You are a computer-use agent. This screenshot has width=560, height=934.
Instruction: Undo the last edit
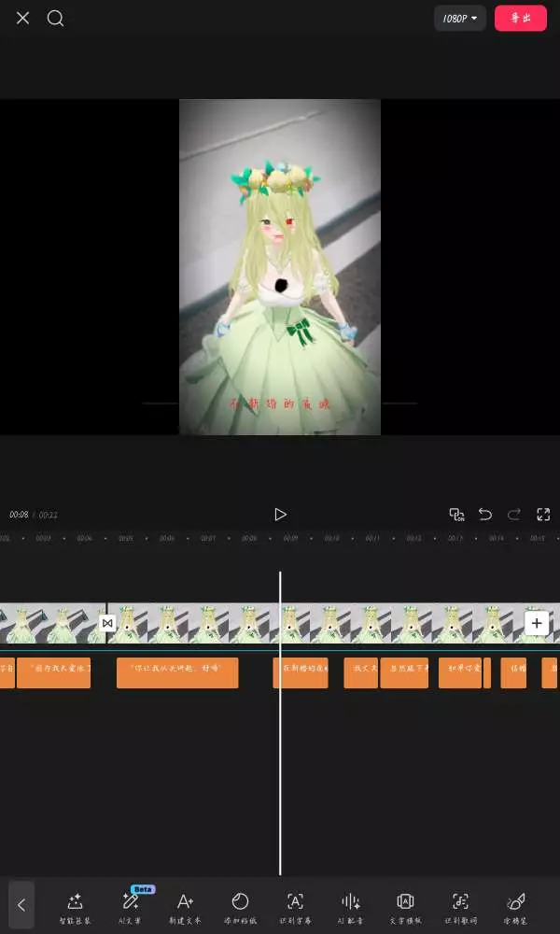tap(485, 515)
